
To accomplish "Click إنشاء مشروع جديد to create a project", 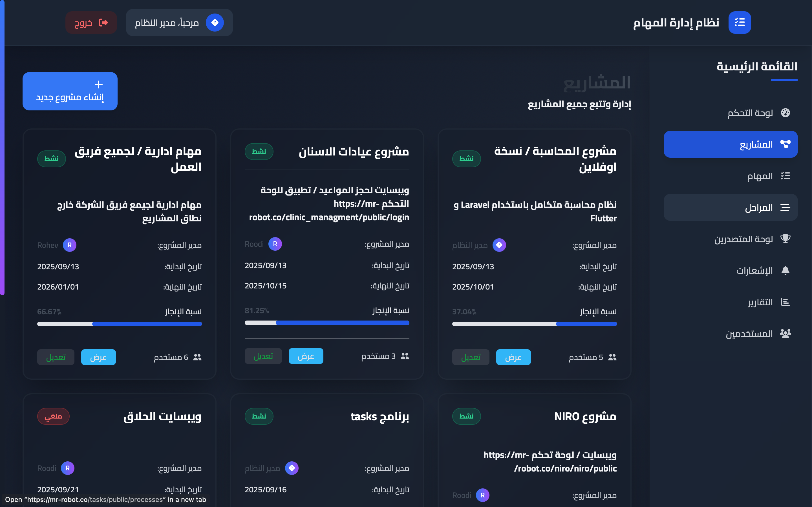I will (70, 91).
